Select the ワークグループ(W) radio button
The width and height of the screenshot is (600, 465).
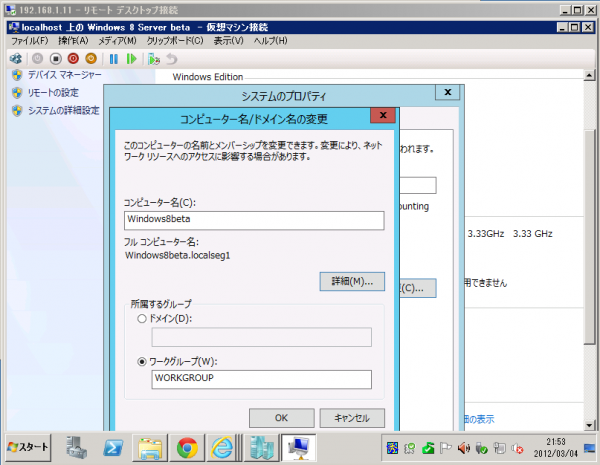pyautogui.click(x=140, y=360)
